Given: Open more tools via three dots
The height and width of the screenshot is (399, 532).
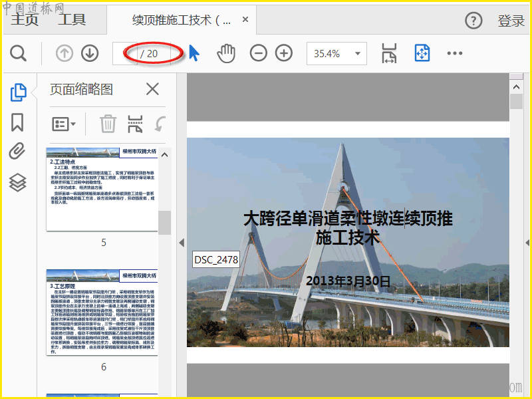Looking at the screenshot, I should coord(455,53).
